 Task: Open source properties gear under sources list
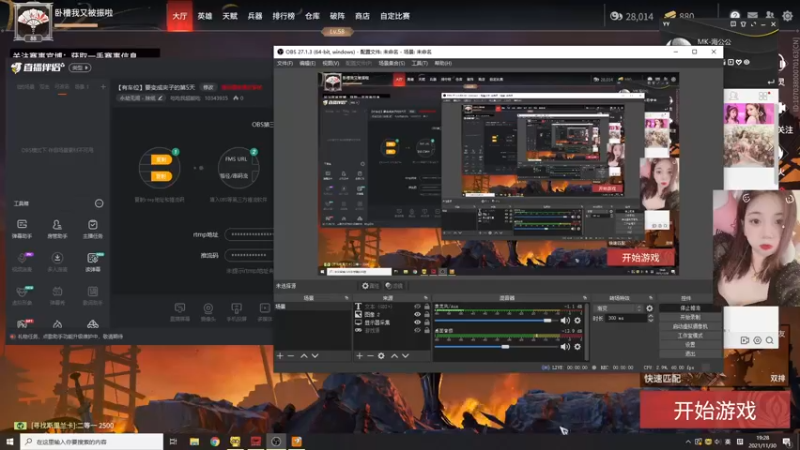[381, 356]
